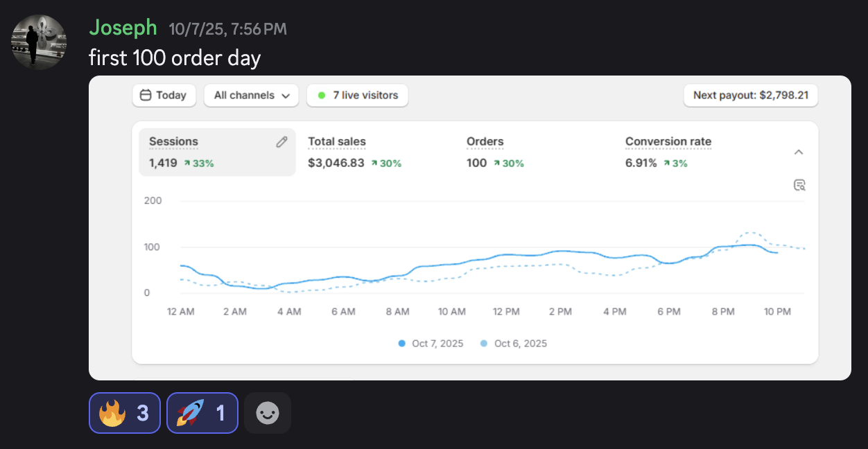Viewport: 868px width, 449px height.
Task: Open the All channels dropdown
Action: point(251,96)
